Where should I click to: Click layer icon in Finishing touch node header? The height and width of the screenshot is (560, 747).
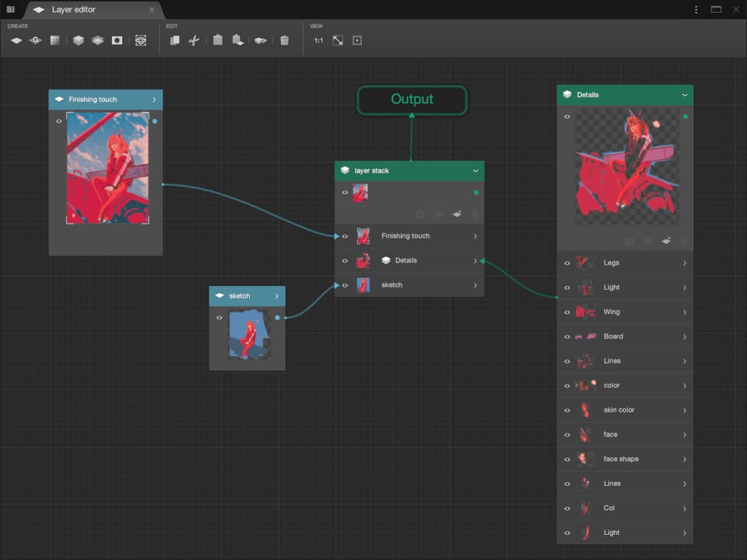(59, 99)
